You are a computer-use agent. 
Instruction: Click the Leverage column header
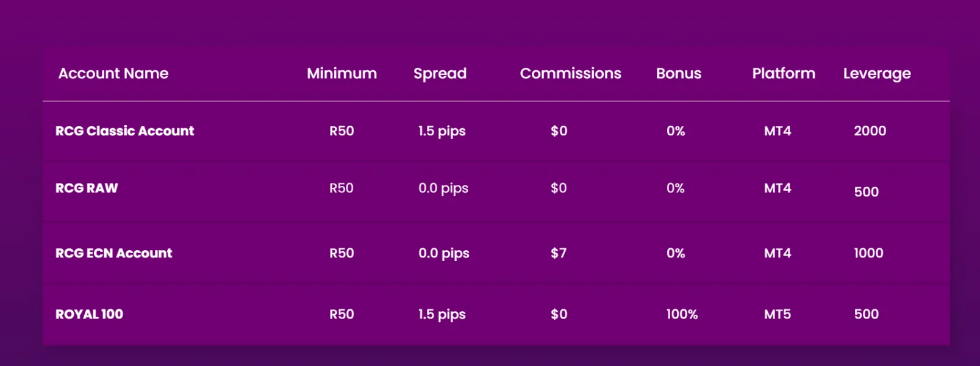click(876, 74)
